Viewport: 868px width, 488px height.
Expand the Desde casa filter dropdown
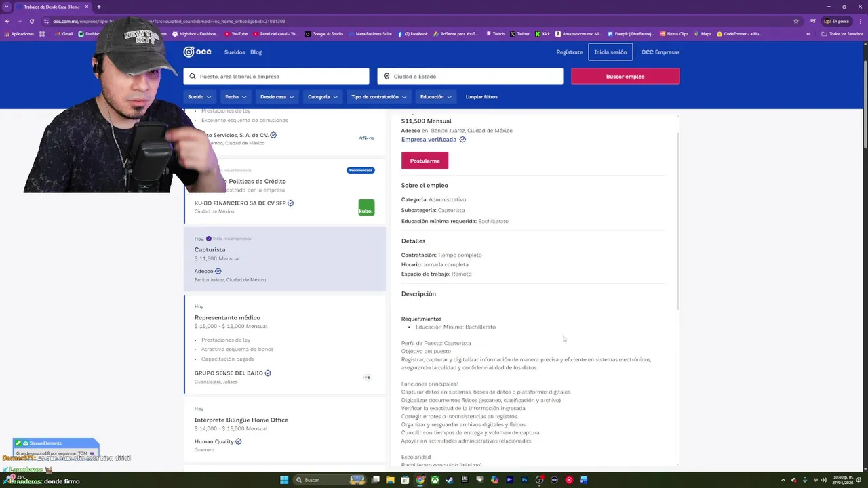tap(277, 97)
